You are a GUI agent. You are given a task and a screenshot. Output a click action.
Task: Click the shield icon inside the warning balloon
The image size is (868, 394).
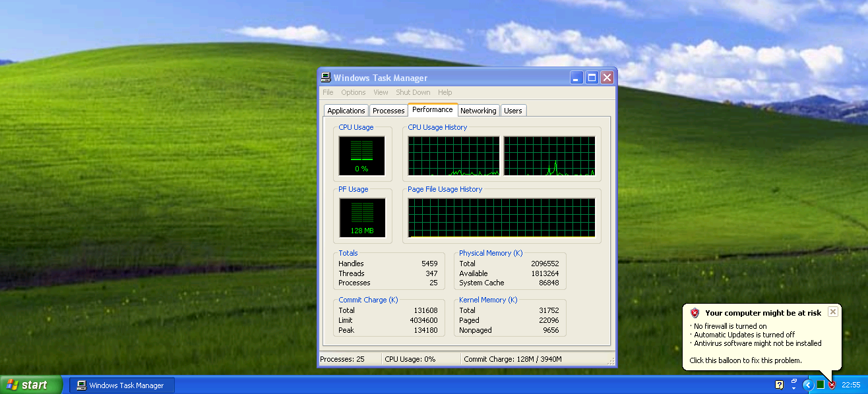(695, 313)
